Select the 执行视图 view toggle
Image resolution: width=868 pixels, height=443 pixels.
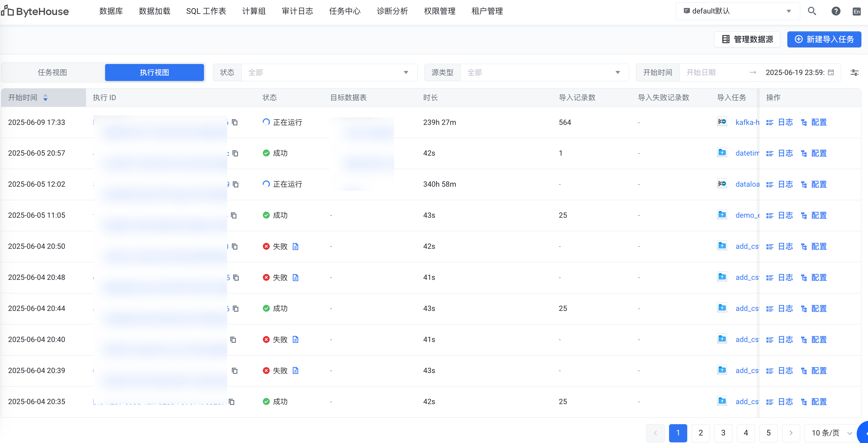pyautogui.click(x=154, y=72)
